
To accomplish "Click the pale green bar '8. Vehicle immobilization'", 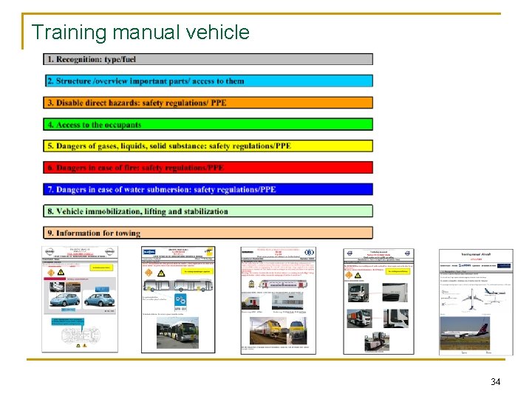I will coord(208,211).
